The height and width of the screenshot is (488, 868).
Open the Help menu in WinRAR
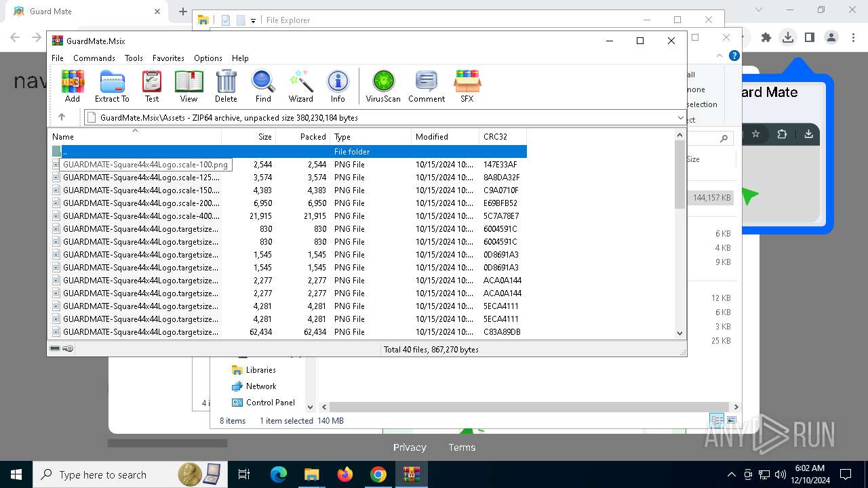point(240,58)
